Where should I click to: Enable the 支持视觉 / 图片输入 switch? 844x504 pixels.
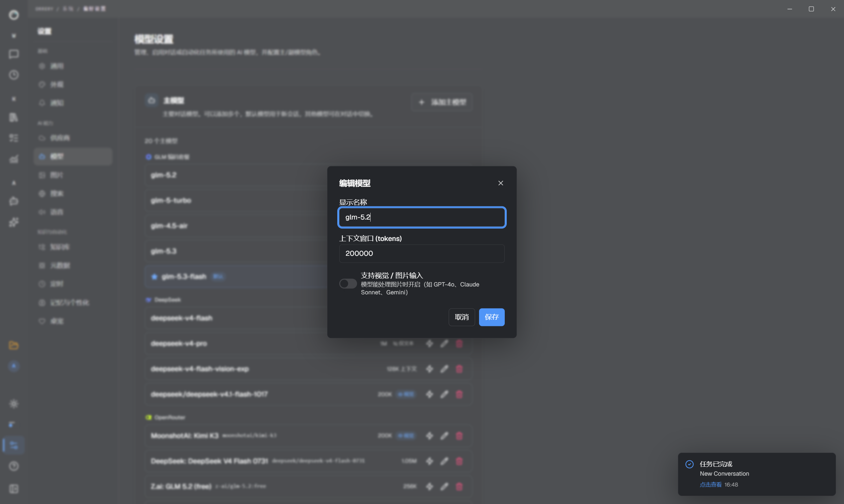pyautogui.click(x=348, y=283)
